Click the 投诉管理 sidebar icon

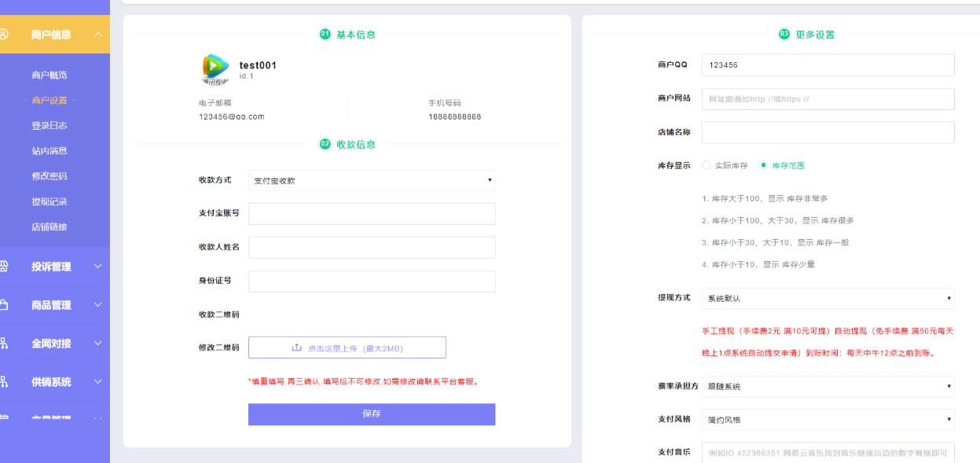(5, 266)
